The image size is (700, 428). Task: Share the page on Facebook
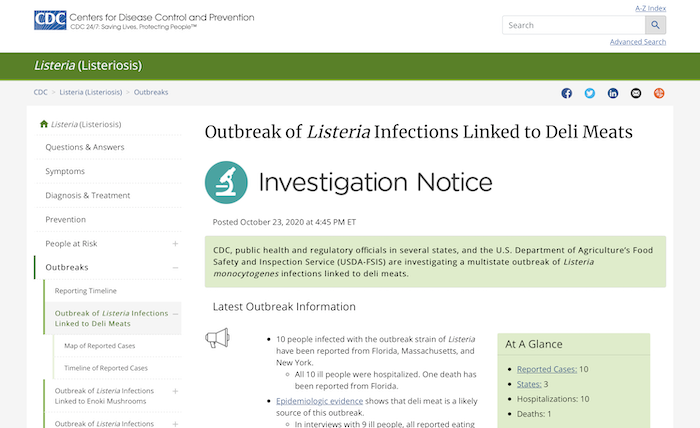tap(567, 93)
